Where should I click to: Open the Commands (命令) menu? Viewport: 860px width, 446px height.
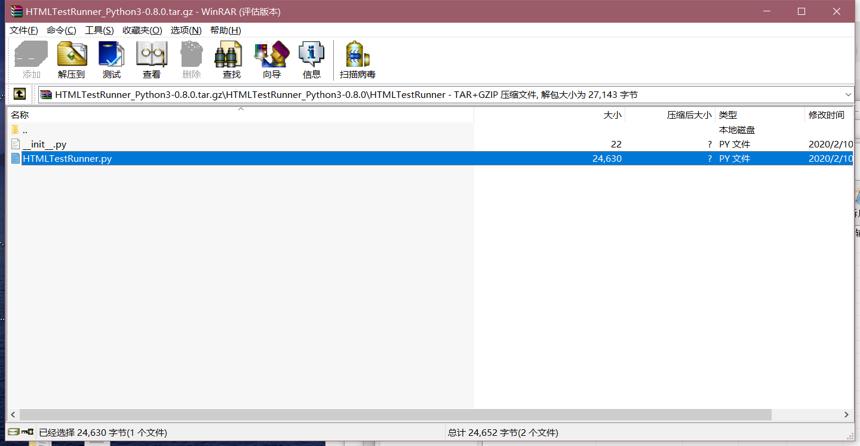61,30
